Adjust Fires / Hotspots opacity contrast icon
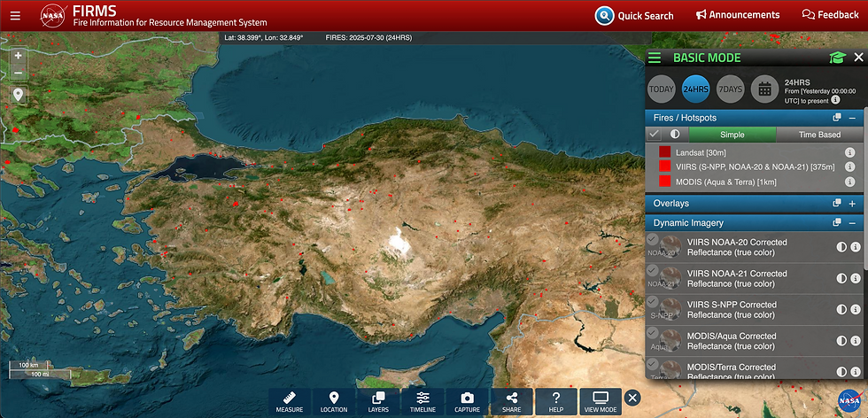 675,134
